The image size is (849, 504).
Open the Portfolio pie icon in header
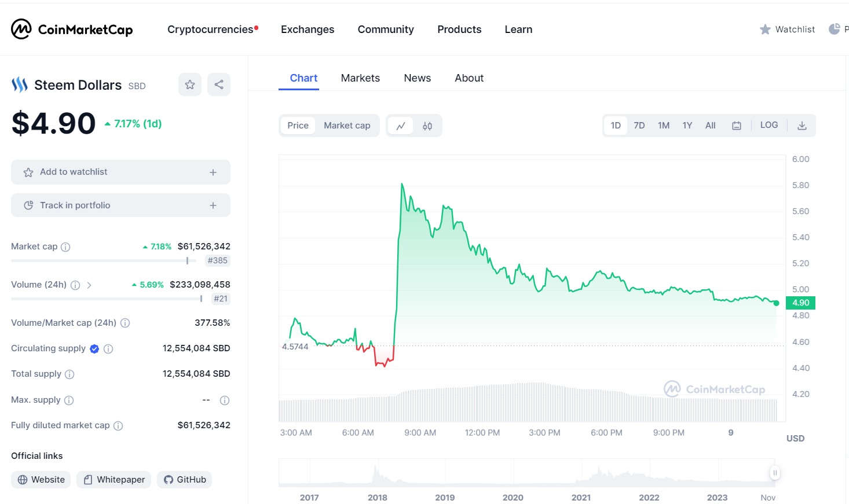click(835, 29)
